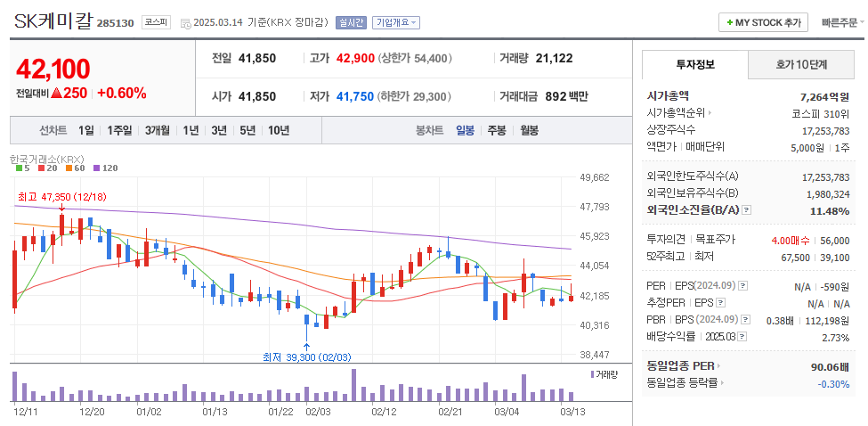Open help icon beside 배당수익률 2025.03
The image size is (868, 426).
coord(742,337)
